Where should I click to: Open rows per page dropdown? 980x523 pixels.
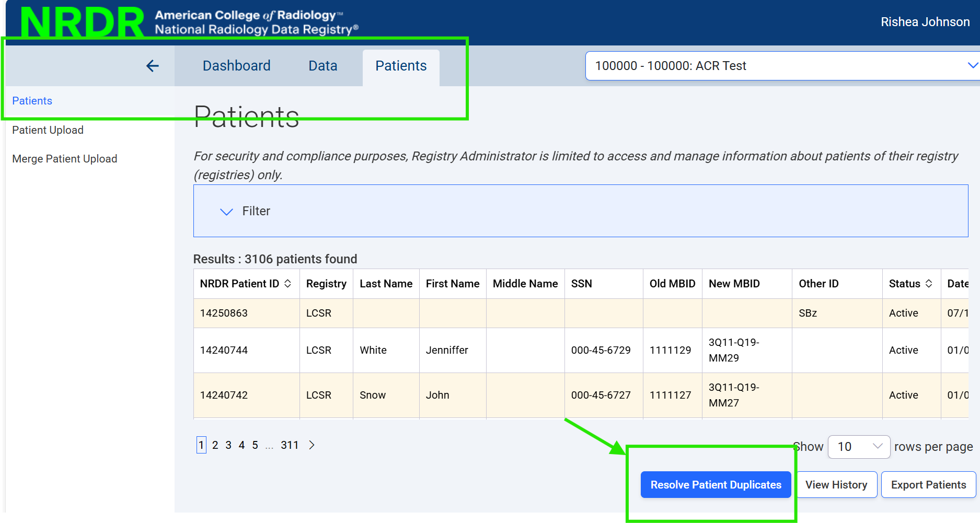click(859, 447)
